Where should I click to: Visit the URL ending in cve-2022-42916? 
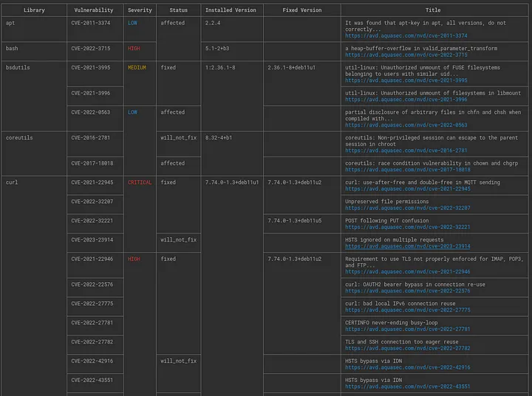coord(407,367)
